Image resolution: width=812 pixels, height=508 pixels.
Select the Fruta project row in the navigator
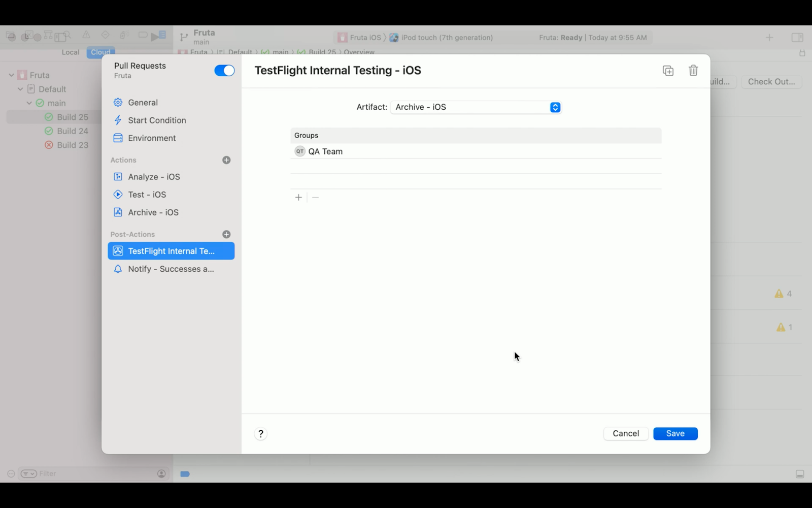coord(54,75)
